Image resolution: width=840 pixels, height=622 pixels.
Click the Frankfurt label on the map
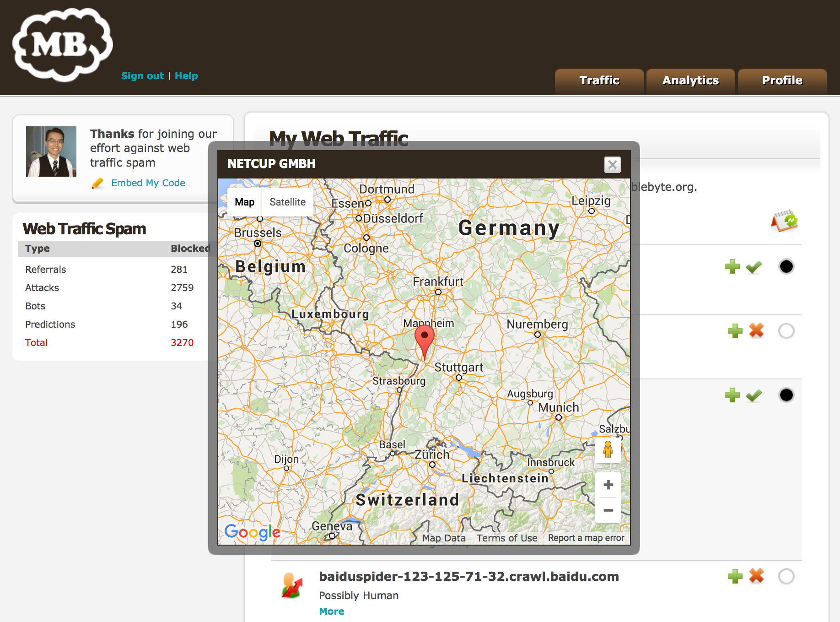[x=438, y=281]
